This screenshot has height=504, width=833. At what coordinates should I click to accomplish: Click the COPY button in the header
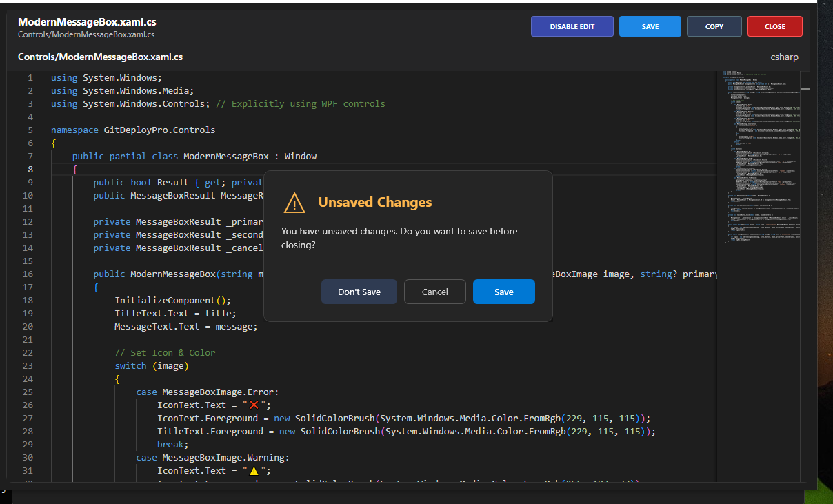(714, 26)
